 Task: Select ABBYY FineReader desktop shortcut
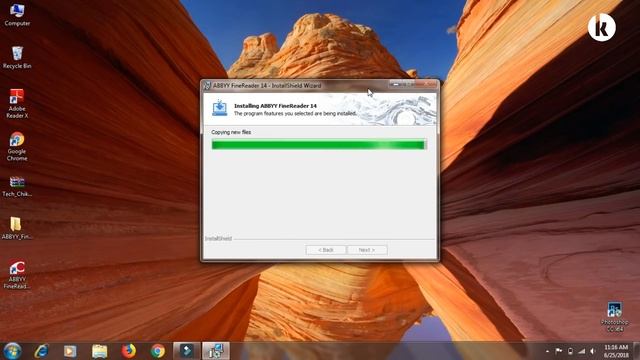coord(17,274)
